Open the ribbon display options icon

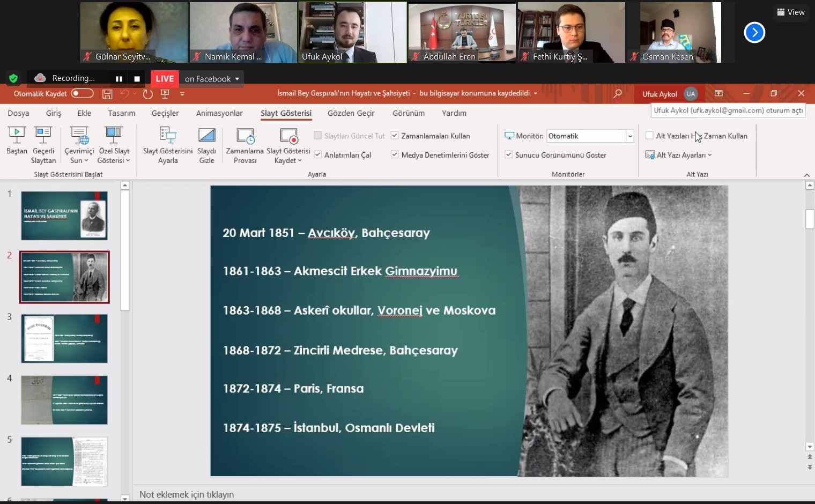pos(718,93)
